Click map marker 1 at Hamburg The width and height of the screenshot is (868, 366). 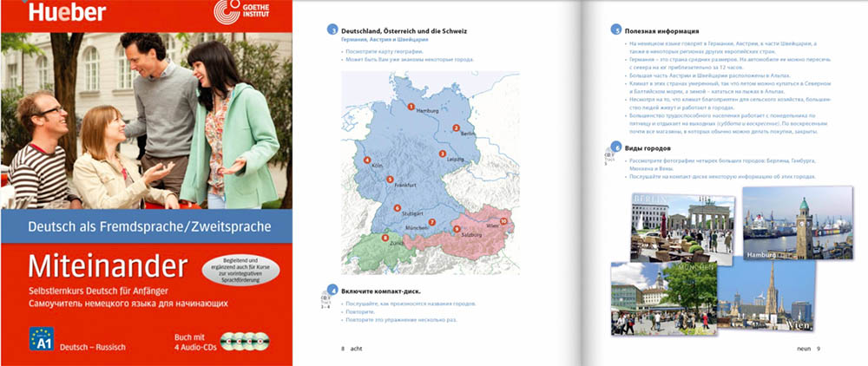tap(411, 106)
